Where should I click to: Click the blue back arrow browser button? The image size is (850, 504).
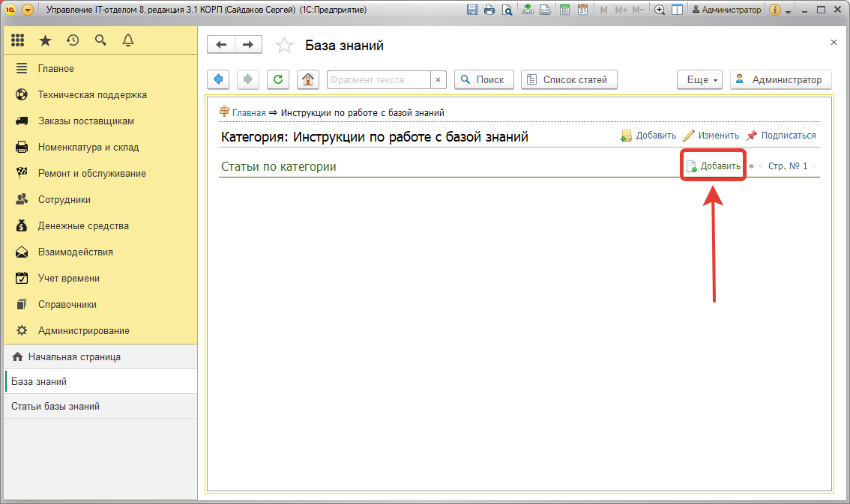pos(218,79)
